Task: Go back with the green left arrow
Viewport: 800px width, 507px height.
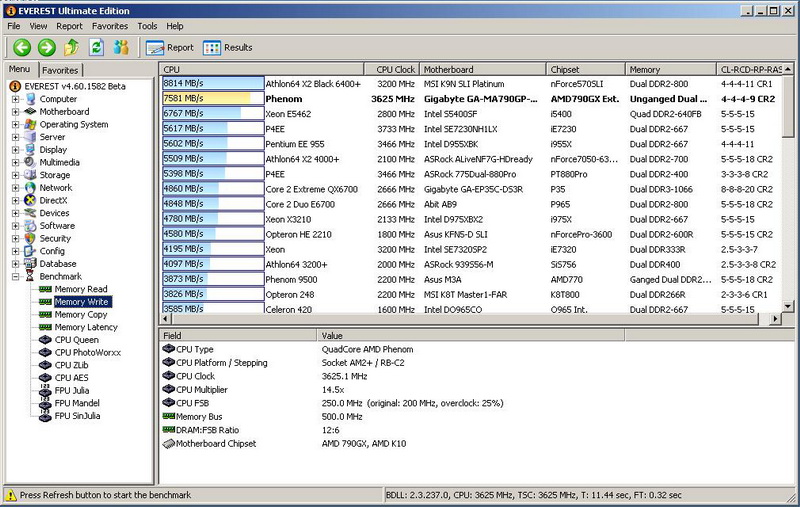Action: 22,47
